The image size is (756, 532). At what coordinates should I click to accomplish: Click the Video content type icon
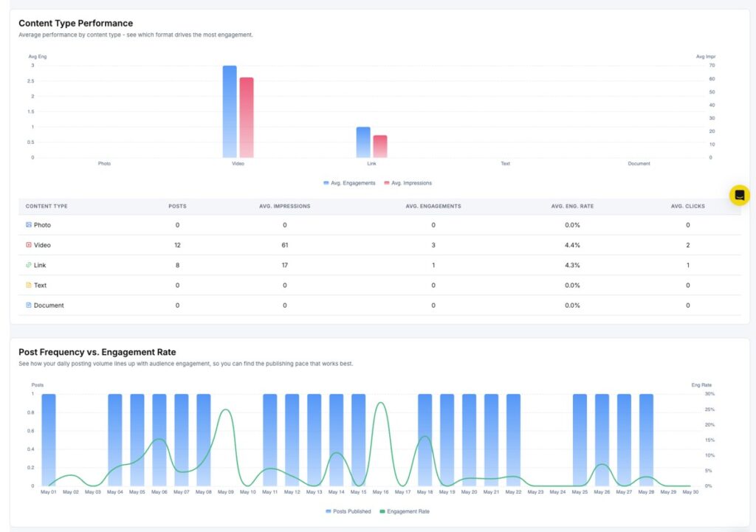coord(29,245)
